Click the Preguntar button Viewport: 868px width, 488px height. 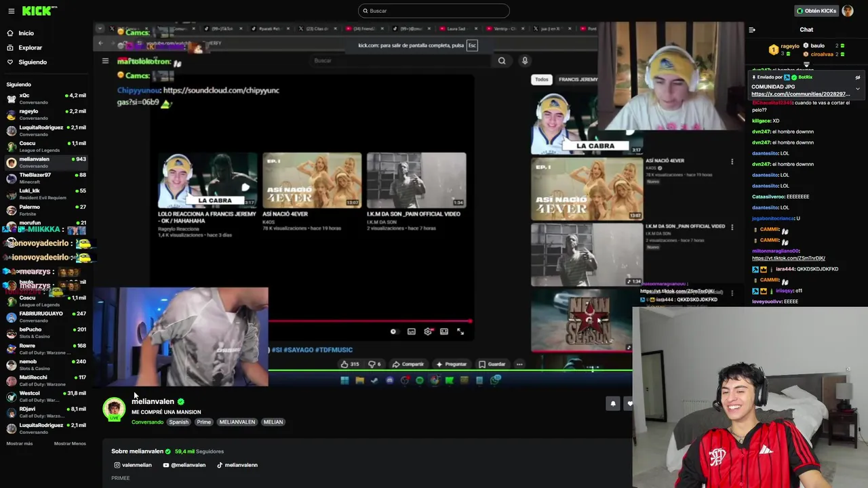pos(451,364)
